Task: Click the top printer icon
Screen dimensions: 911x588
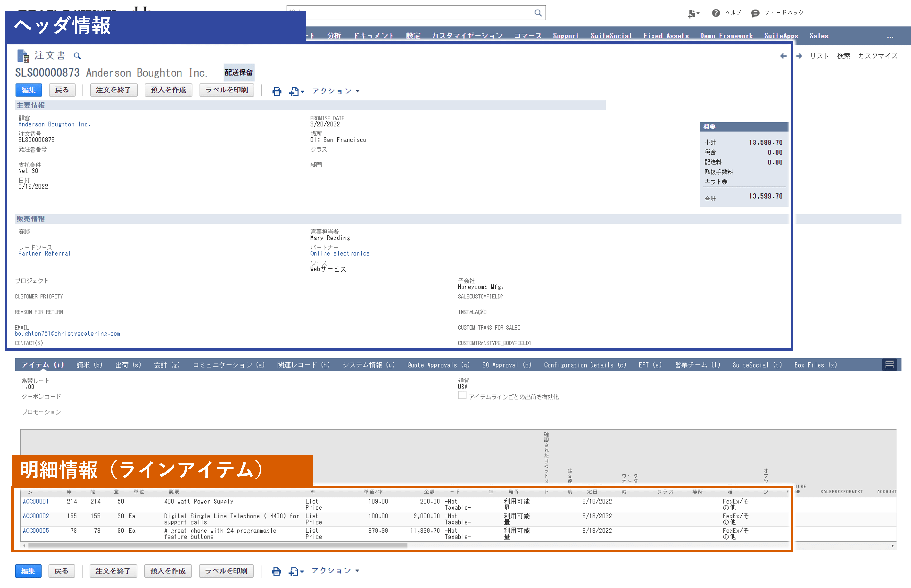Action: tap(277, 91)
